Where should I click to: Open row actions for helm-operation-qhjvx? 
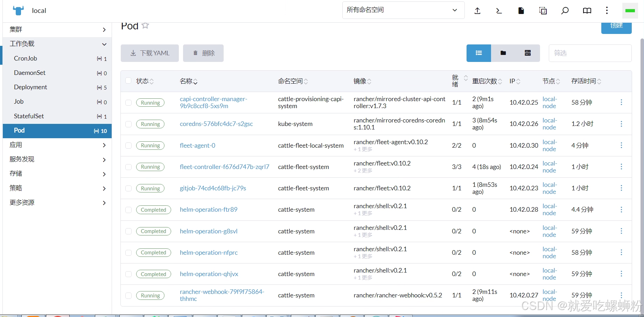(x=621, y=274)
